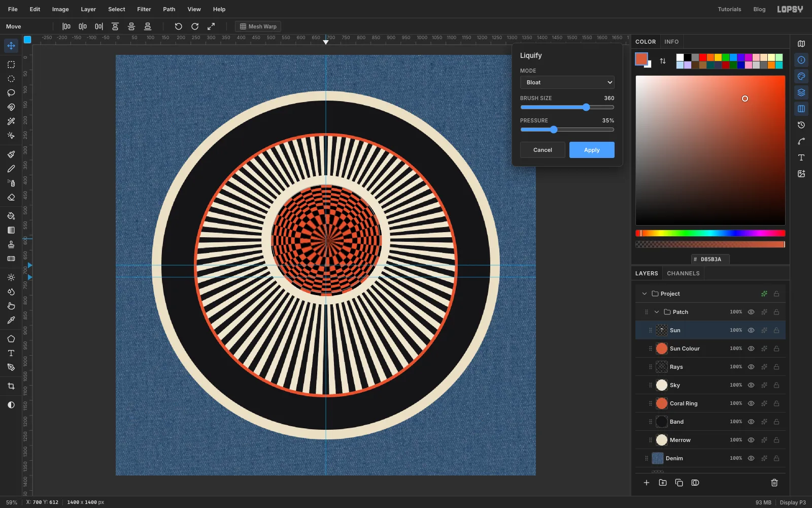The height and width of the screenshot is (508, 812).
Task: Click the Band layer thumbnail
Action: pyautogui.click(x=662, y=422)
